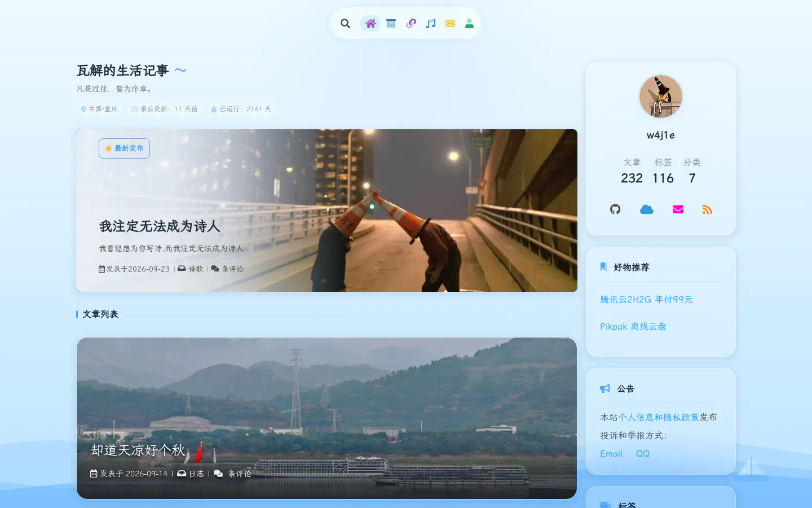812x508 pixels.
Task: Open the music note icon in navigation
Action: 431,23
